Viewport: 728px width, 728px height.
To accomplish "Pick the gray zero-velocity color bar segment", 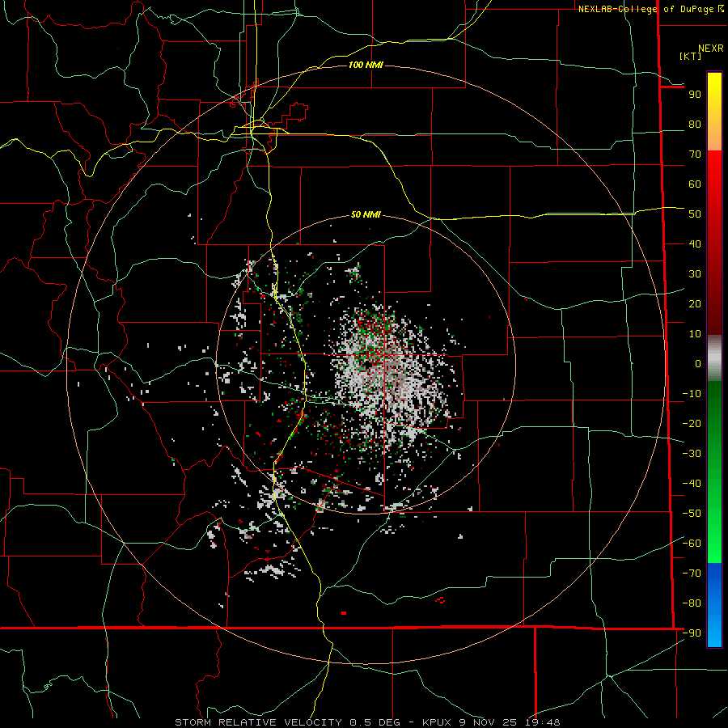I will pyautogui.click(x=714, y=358).
